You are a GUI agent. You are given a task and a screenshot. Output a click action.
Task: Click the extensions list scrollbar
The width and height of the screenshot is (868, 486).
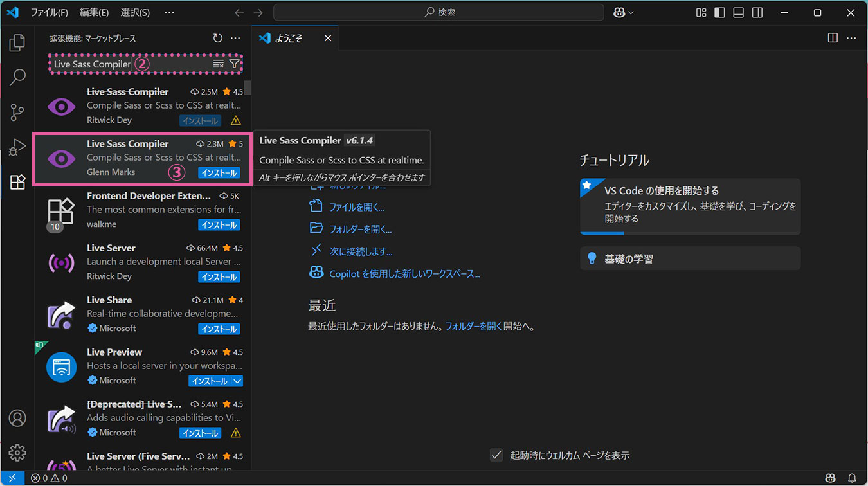point(248,88)
